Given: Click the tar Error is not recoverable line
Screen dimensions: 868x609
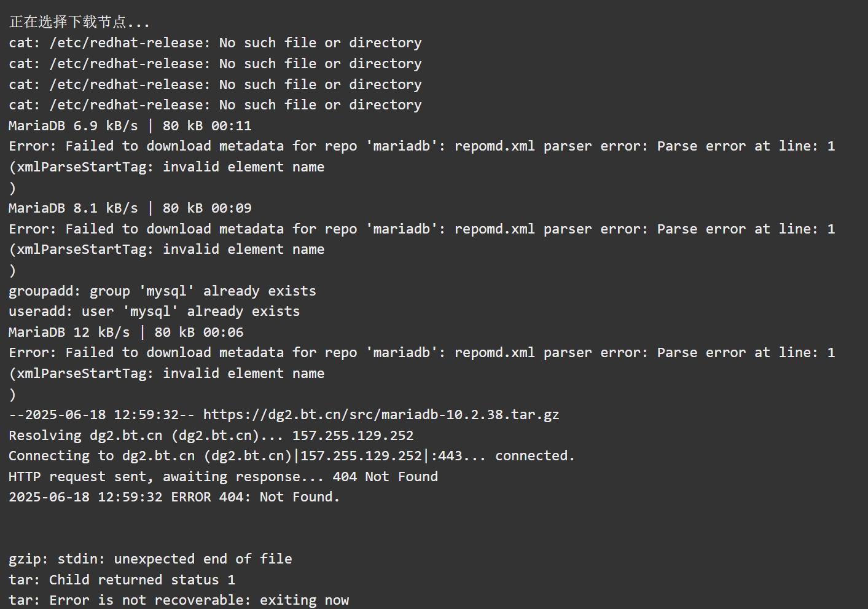Looking at the screenshot, I should pyautogui.click(x=179, y=600).
